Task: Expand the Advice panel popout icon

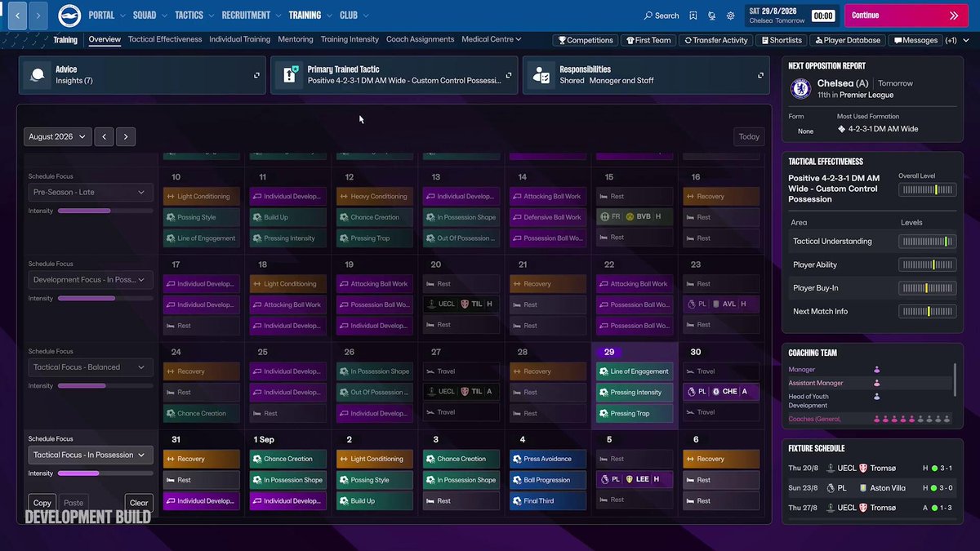Action: [256, 75]
